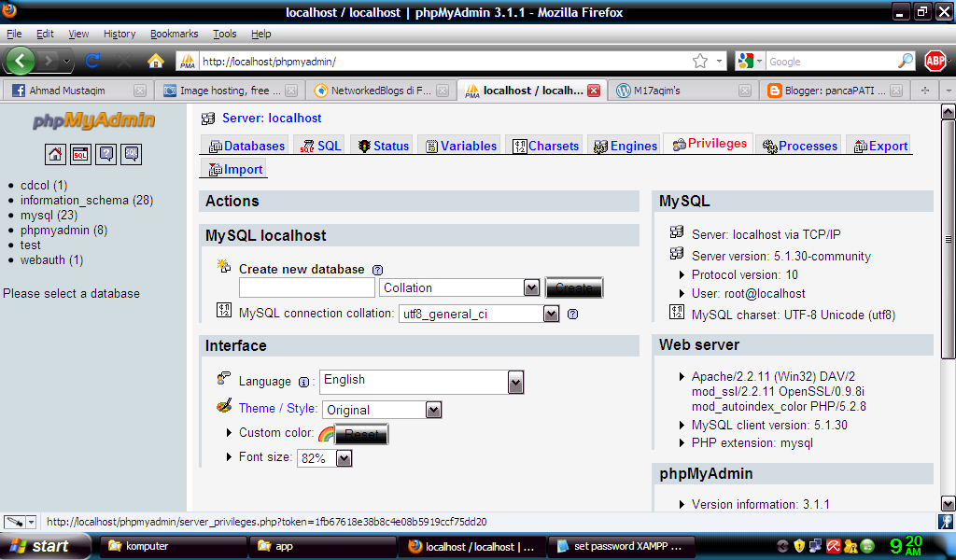
Task: Go to Firefox home page icon
Action: [156, 61]
